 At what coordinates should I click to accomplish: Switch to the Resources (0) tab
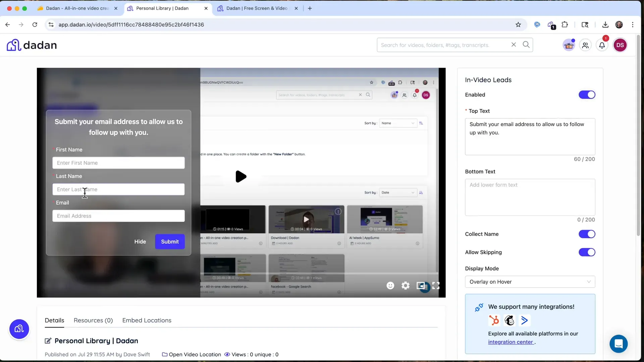tap(93, 320)
